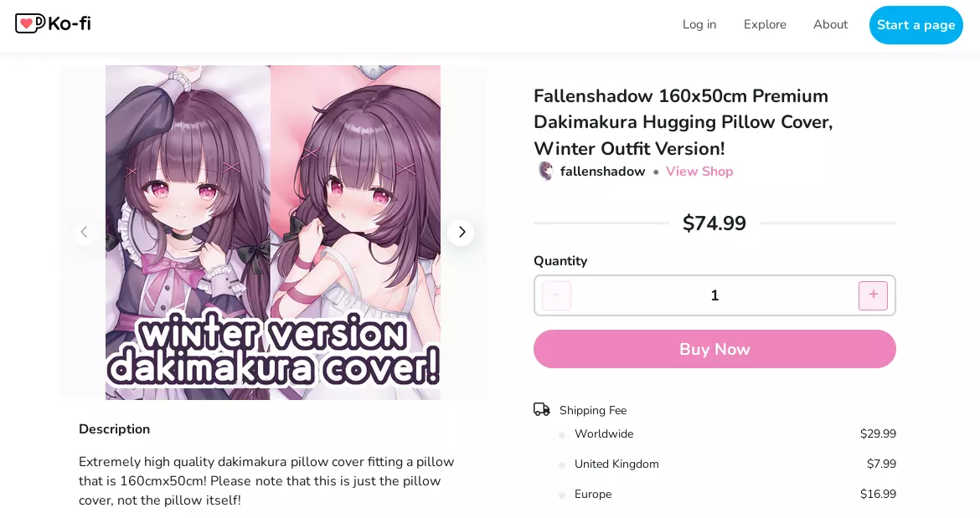The width and height of the screenshot is (980, 518).
Task: Increase quantity with plus button
Action: (873, 295)
